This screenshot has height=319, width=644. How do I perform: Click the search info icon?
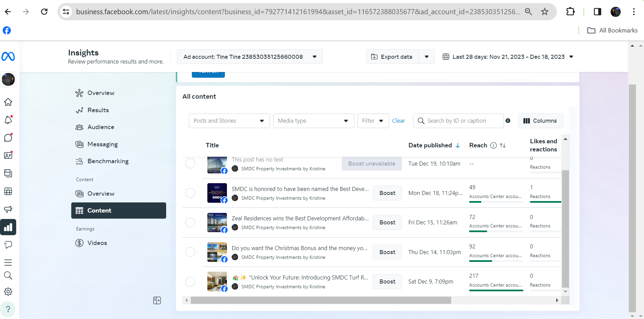pos(508,121)
